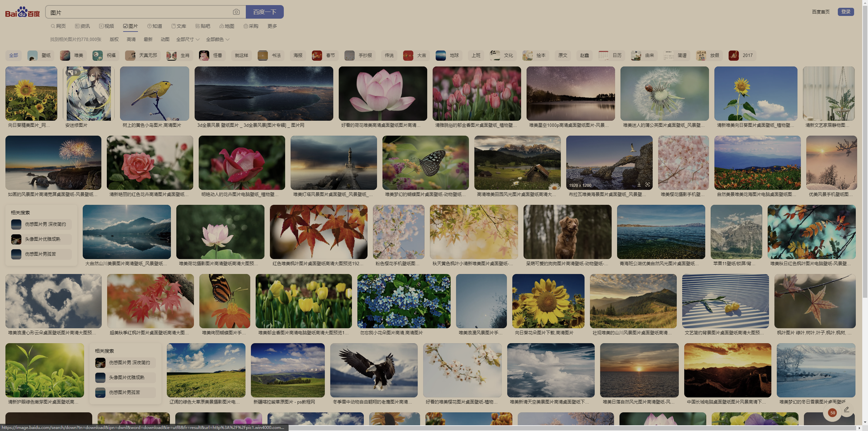The height and width of the screenshot is (431, 868).
Task: Click the horizontal scrollbar right arrow
Action: point(859,428)
